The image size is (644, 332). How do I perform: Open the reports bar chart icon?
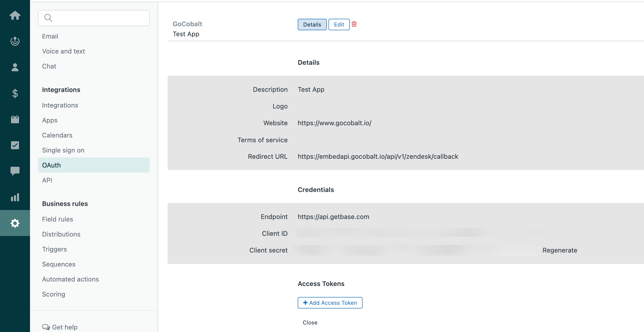[15, 197]
